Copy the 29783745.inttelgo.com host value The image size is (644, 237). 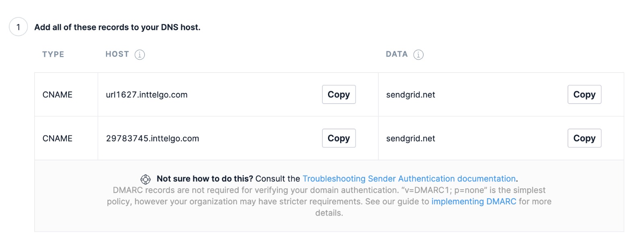tap(339, 138)
